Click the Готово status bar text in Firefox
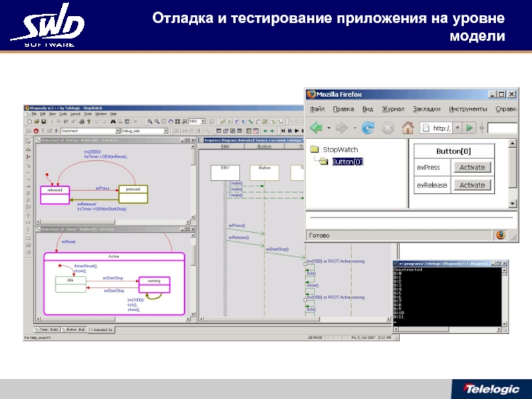 [319, 235]
